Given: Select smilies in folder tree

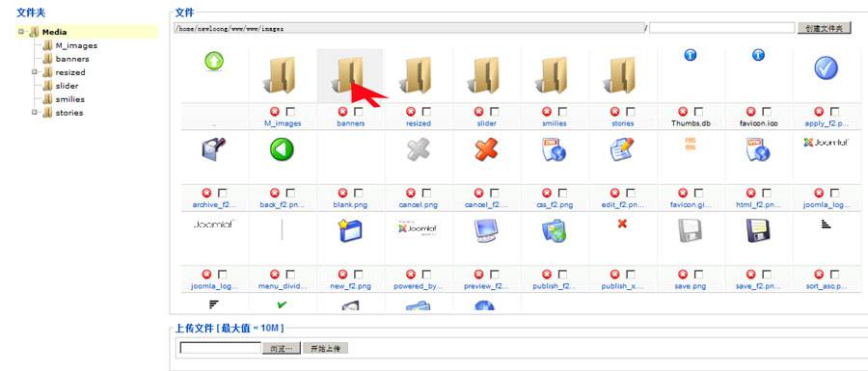Looking at the screenshot, I should tap(70, 99).
